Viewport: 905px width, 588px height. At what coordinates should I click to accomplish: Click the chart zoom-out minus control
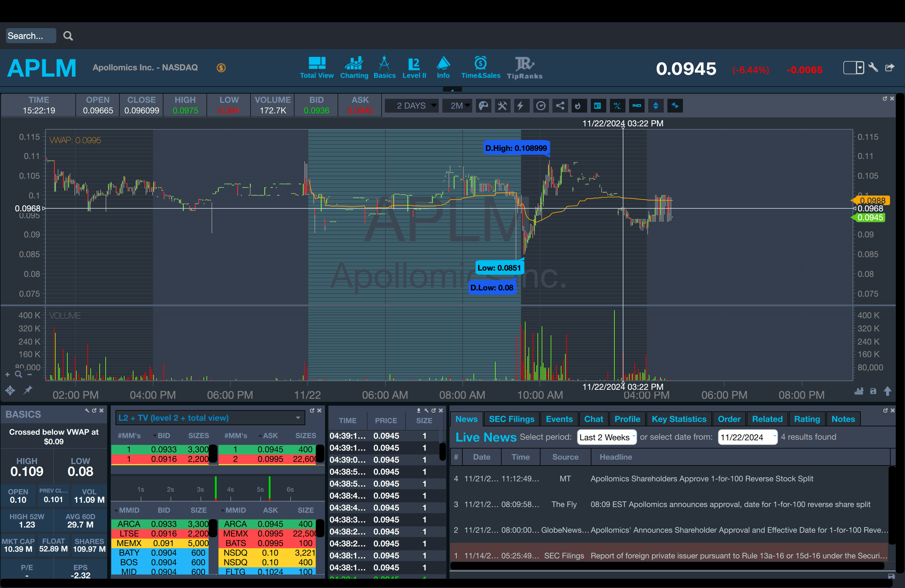(30, 375)
